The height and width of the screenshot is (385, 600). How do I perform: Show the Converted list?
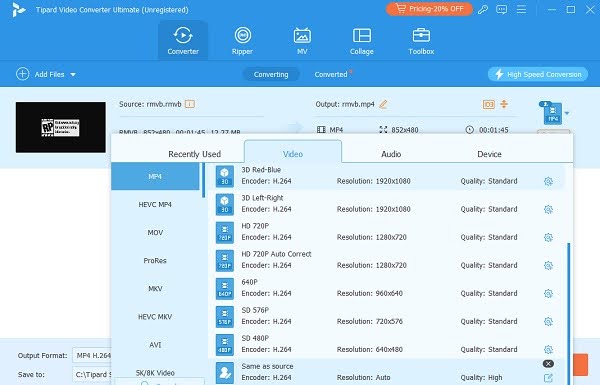coord(331,74)
